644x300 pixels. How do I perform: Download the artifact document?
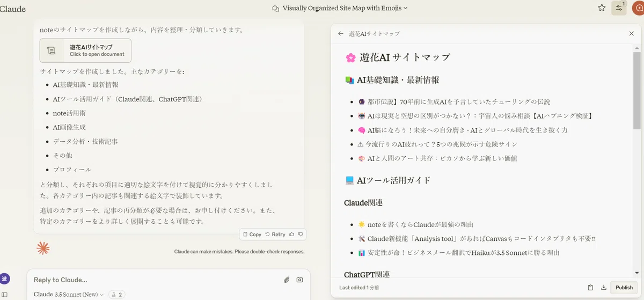pos(604,287)
